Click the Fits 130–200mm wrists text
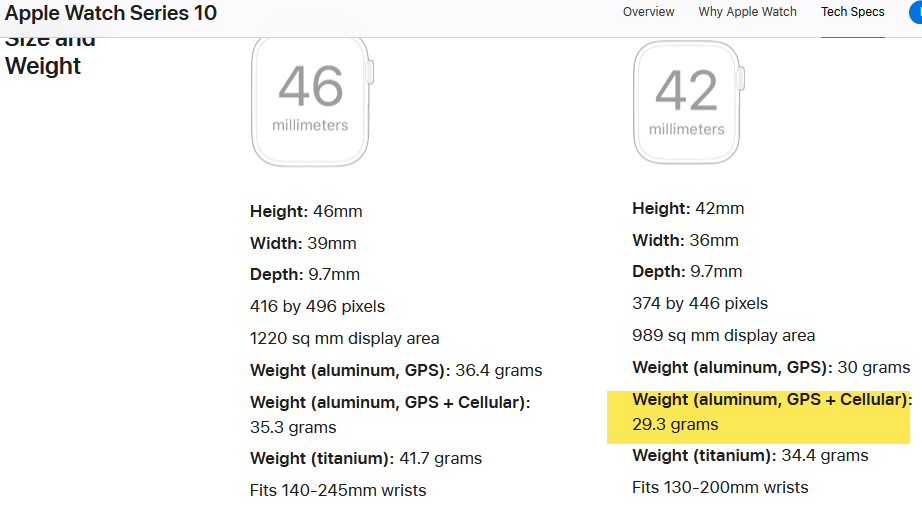 tap(720, 487)
